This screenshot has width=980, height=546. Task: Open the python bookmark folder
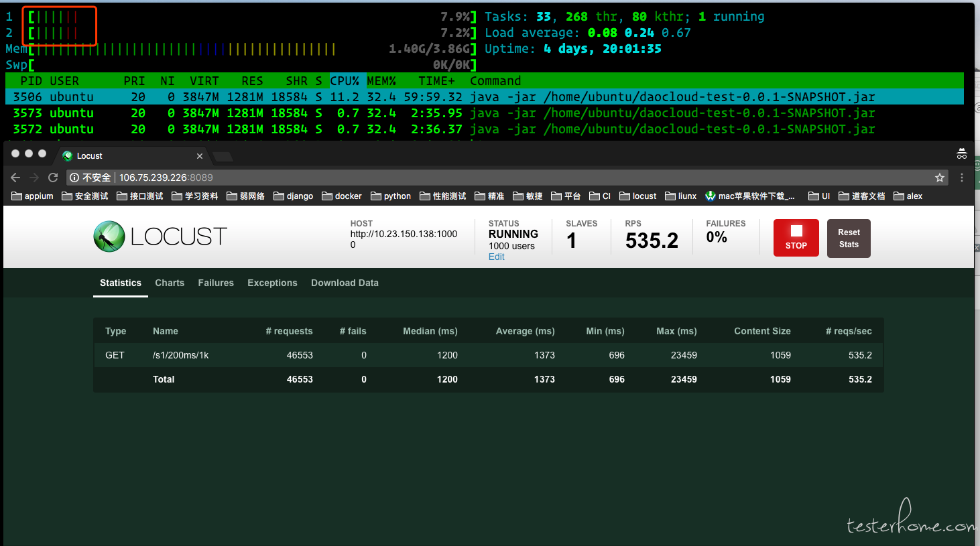tap(391, 196)
